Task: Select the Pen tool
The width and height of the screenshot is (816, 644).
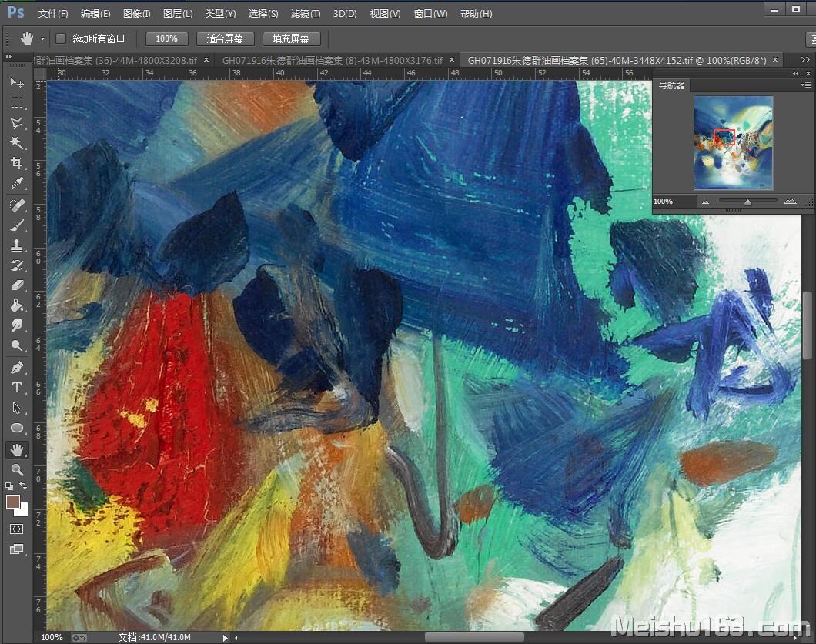Action: click(x=17, y=368)
